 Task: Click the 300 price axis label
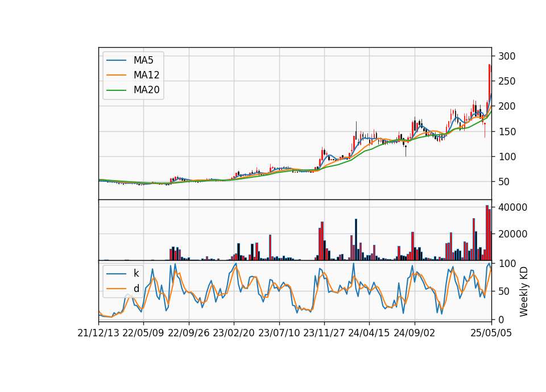[x=507, y=56]
